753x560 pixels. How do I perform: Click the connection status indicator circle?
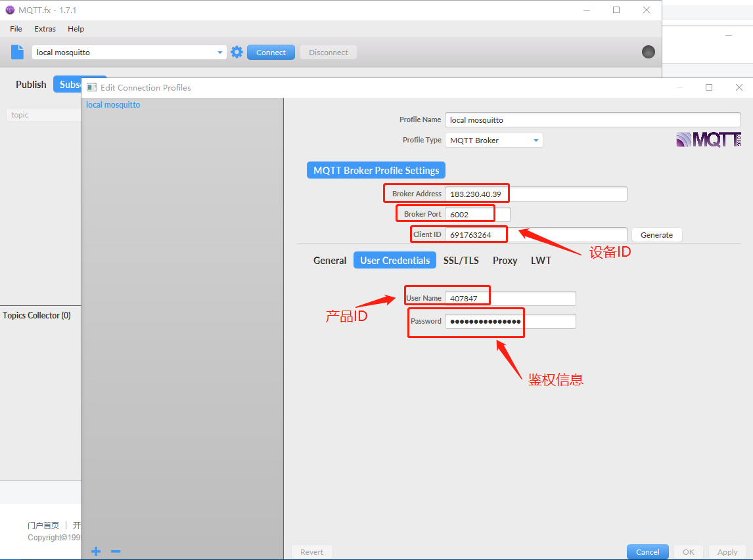pos(648,53)
